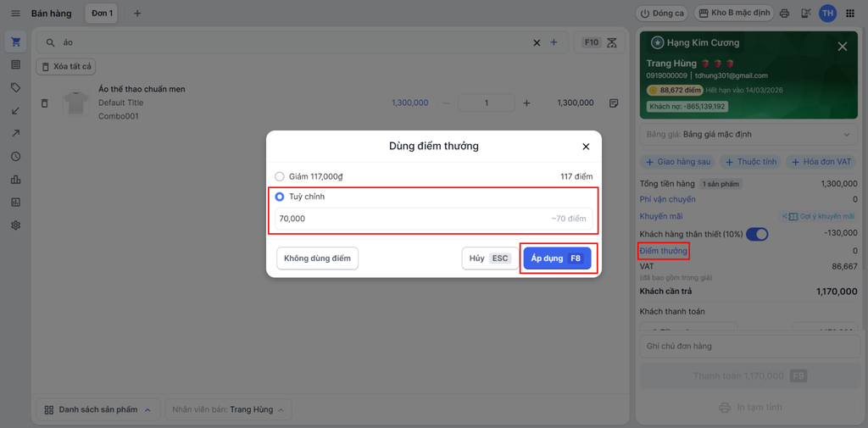The image size is (868, 428).
Task: Open the history clock sidebar icon
Action: click(15, 157)
